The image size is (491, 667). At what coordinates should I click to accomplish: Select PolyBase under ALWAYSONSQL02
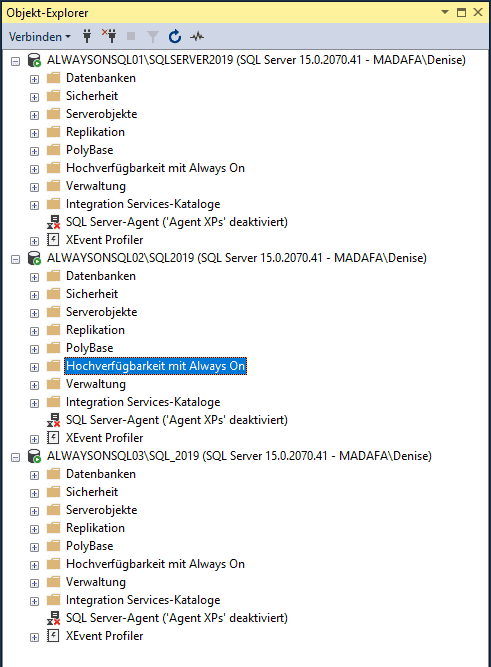tap(89, 348)
